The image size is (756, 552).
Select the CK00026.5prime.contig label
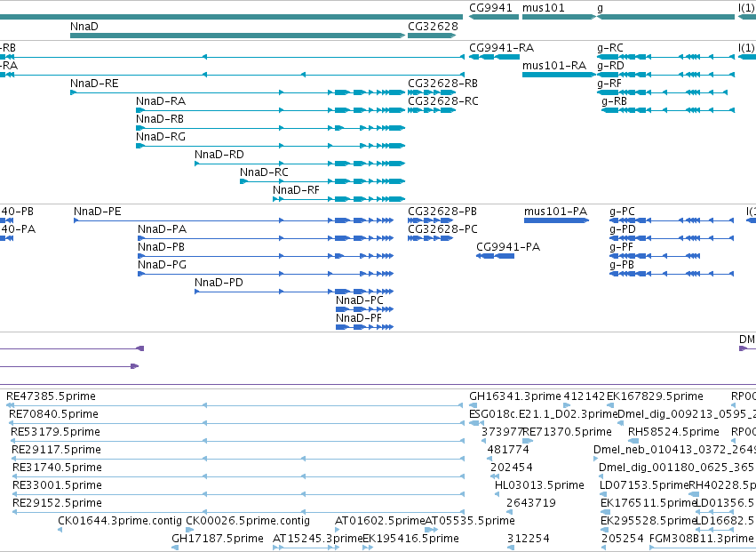(248, 521)
